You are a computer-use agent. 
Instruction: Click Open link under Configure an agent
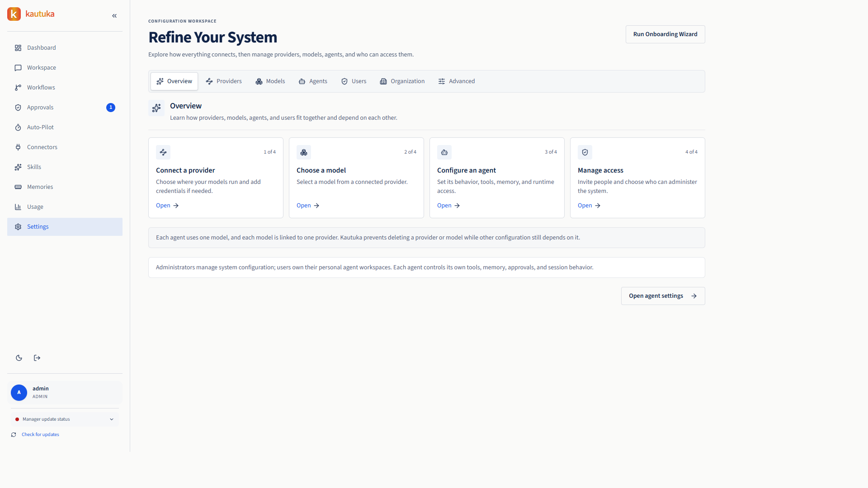[x=448, y=206]
